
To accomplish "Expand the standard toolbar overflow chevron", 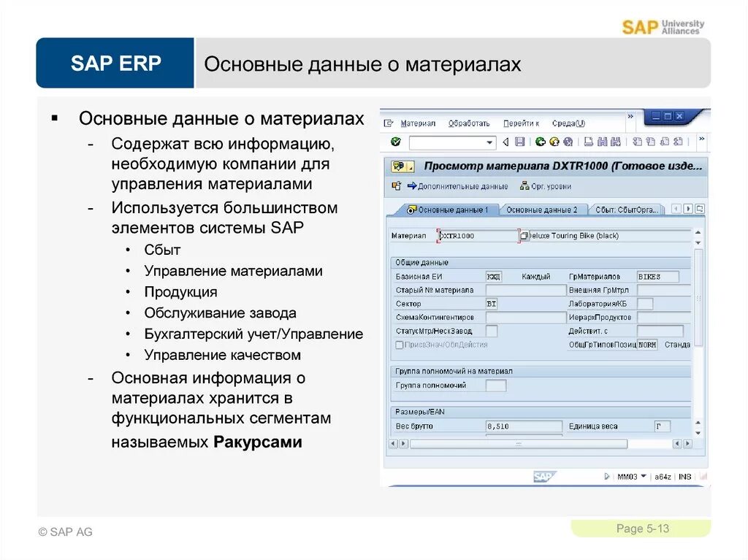I will [x=701, y=139].
